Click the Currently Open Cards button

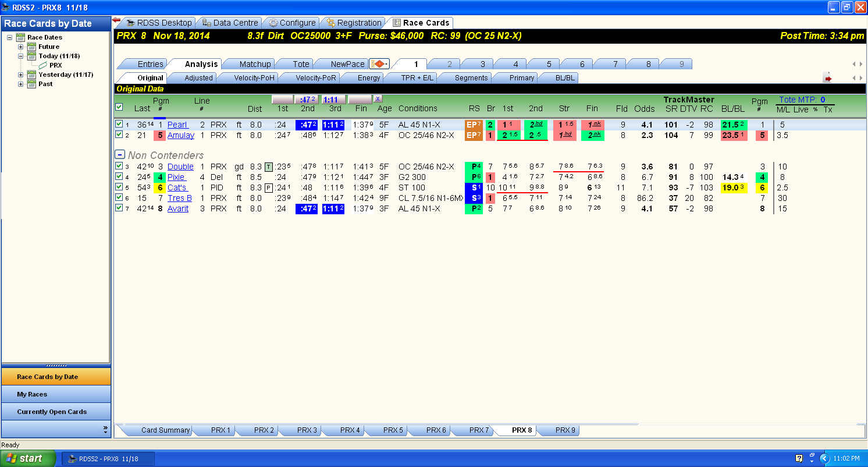[56, 412]
